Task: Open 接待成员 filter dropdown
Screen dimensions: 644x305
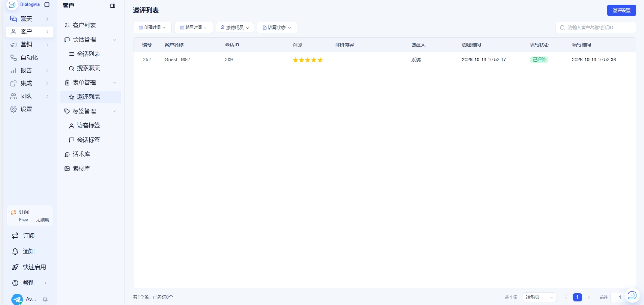Action: 235,27
